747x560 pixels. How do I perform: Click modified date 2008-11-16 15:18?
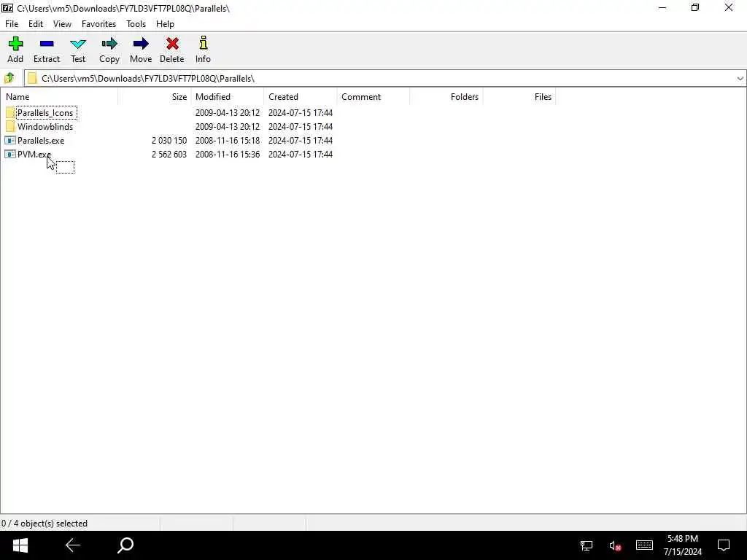(228, 141)
